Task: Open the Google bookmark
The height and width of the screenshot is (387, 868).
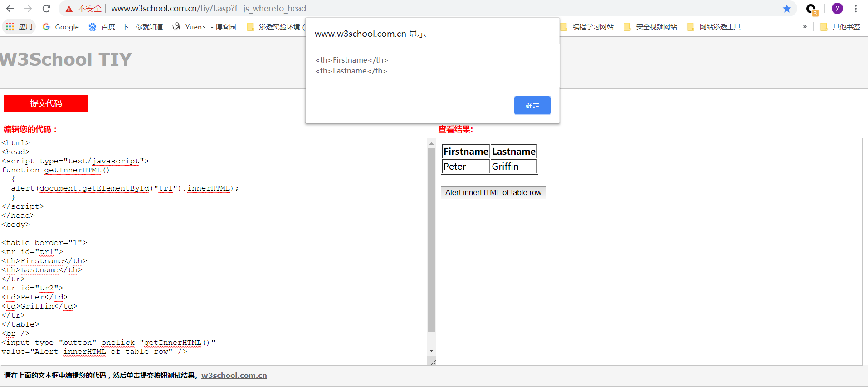Action: pyautogui.click(x=61, y=27)
